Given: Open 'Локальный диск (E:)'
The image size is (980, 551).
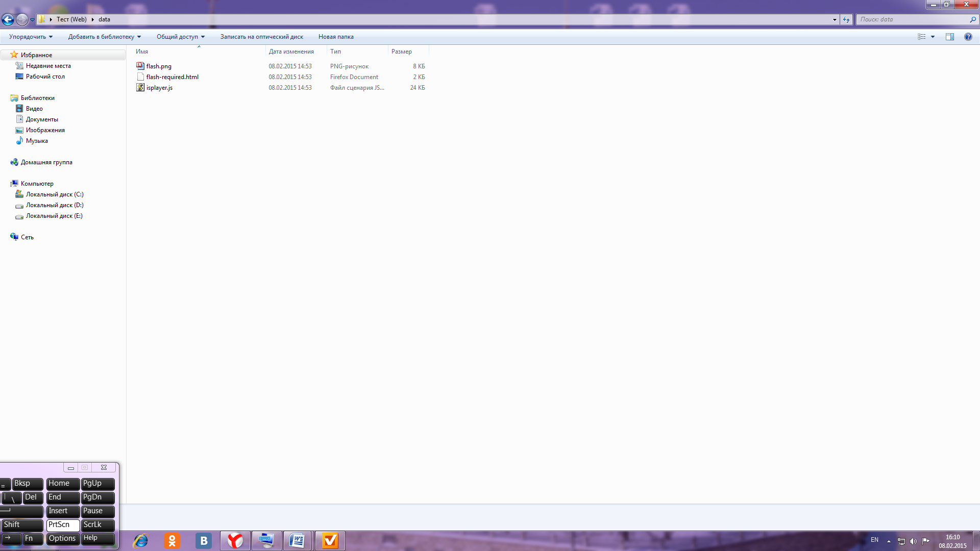Looking at the screenshot, I should (x=54, y=216).
